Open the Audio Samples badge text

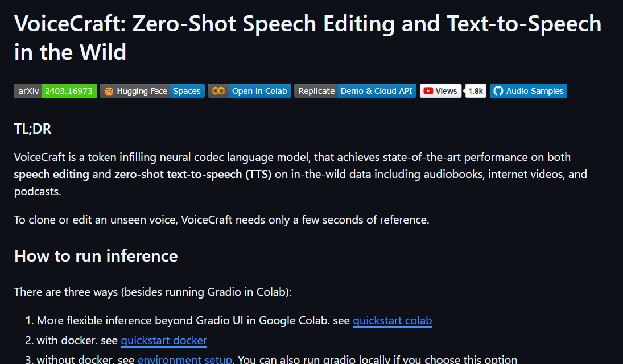click(x=535, y=91)
